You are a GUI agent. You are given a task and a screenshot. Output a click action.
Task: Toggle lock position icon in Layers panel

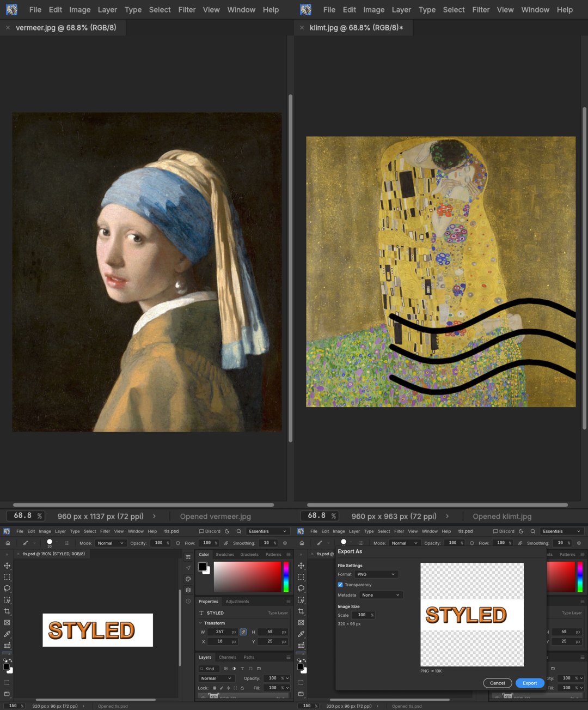click(x=228, y=688)
